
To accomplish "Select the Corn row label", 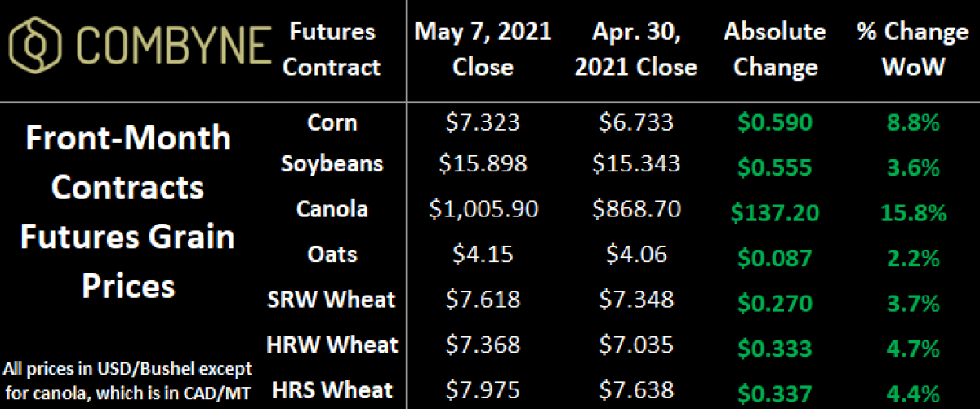I will coord(332,122).
